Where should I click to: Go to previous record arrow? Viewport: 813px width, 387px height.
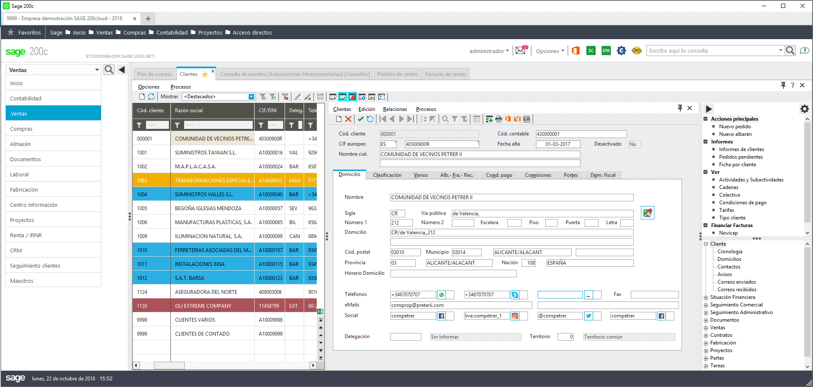[391, 119]
